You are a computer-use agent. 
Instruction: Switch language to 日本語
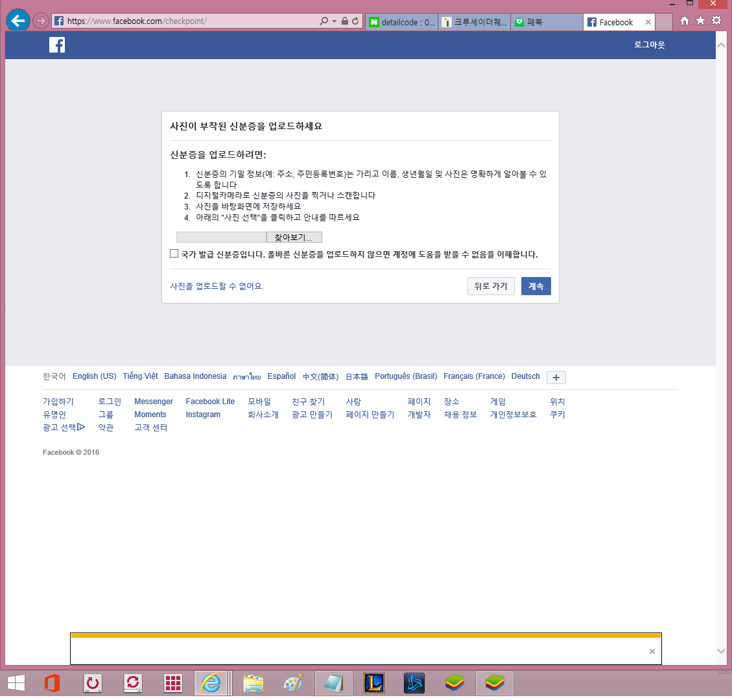click(x=357, y=377)
